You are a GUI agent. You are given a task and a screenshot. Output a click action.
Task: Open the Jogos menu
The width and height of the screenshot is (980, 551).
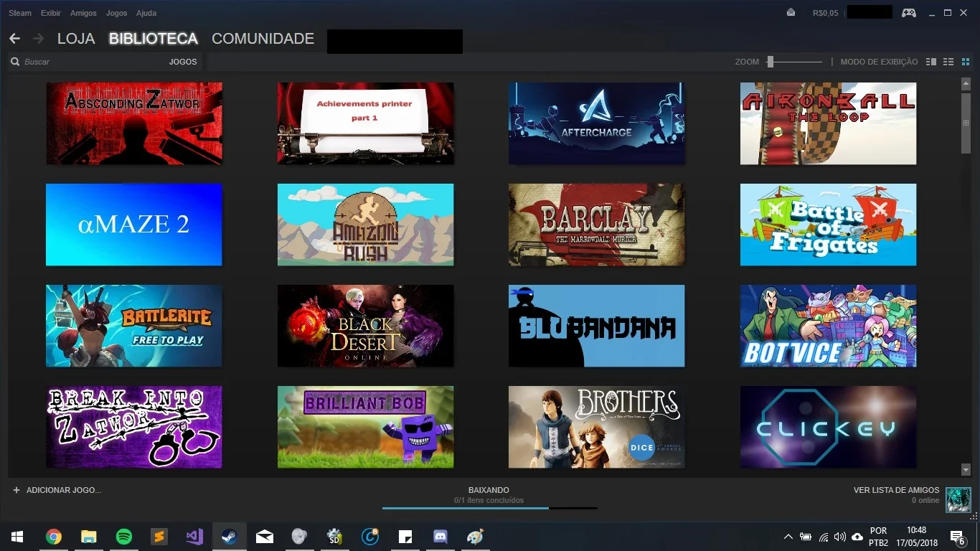[x=116, y=13]
